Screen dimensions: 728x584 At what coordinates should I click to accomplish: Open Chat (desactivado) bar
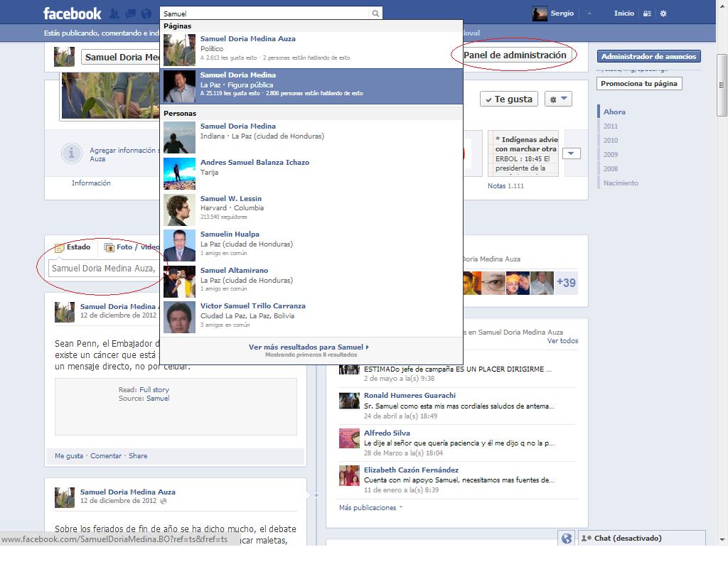point(642,538)
